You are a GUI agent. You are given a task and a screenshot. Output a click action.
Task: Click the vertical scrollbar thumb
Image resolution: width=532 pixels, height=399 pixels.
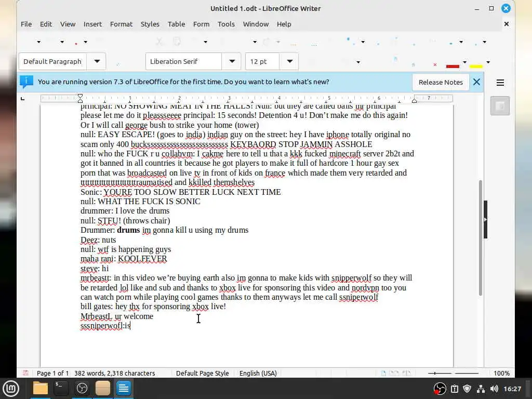481,238
